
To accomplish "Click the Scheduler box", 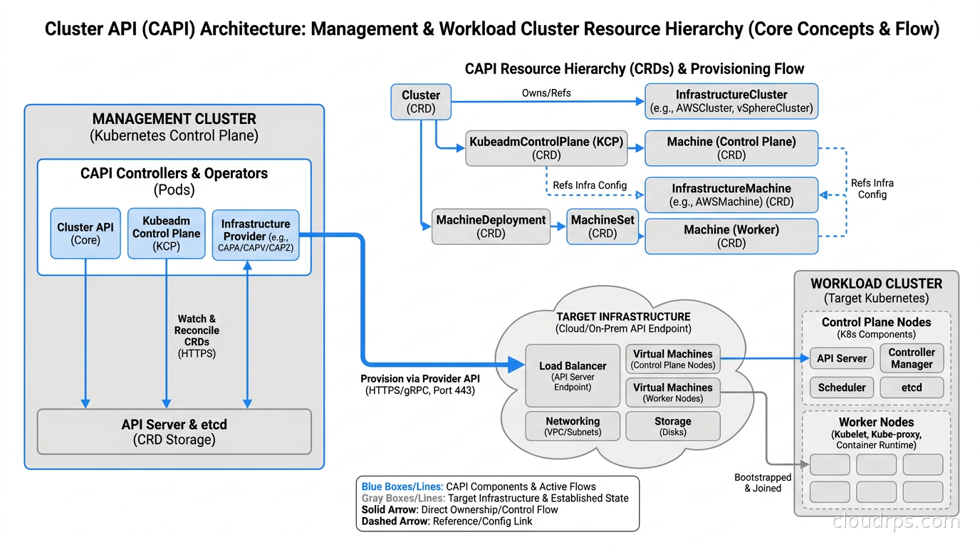I will (x=841, y=387).
